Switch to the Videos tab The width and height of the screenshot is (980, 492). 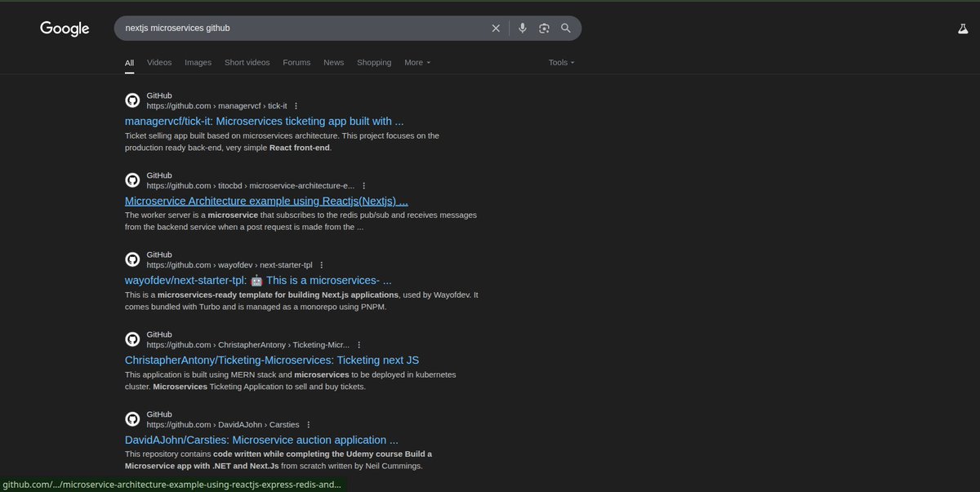[x=159, y=62]
